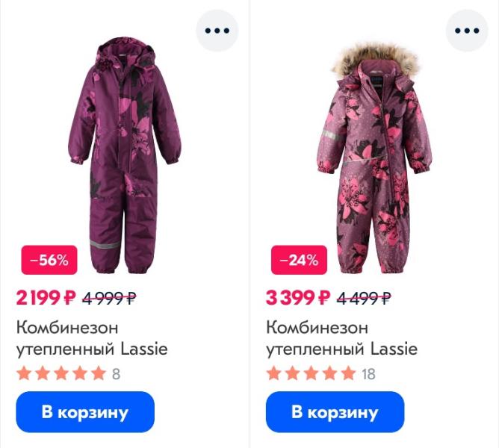Click the review count 18

coord(368,374)
